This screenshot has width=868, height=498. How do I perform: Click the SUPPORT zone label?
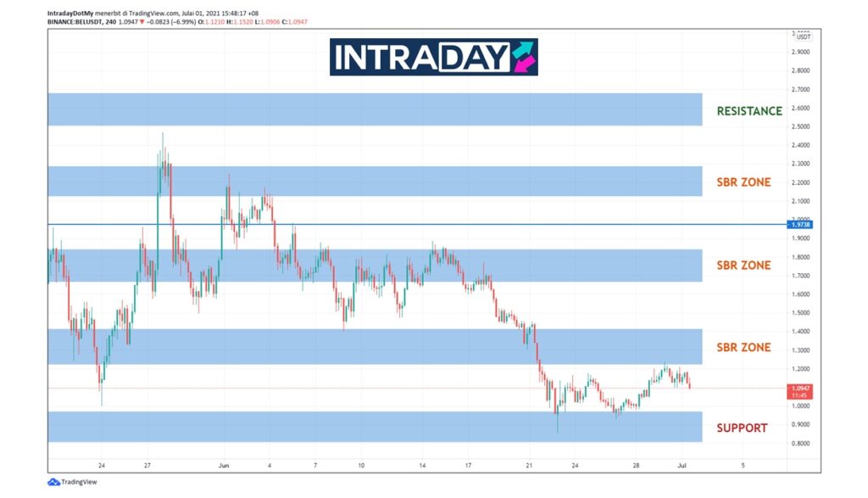742,428
